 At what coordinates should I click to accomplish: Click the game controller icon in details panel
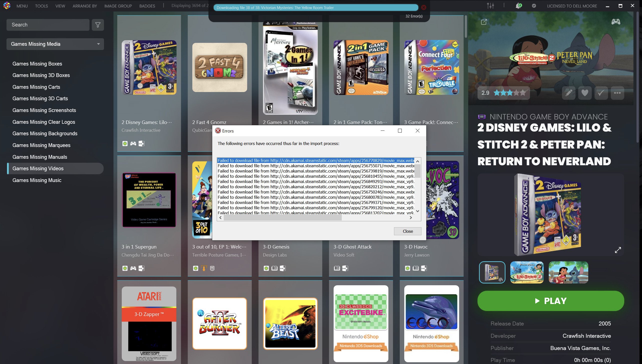click(616, 22)
